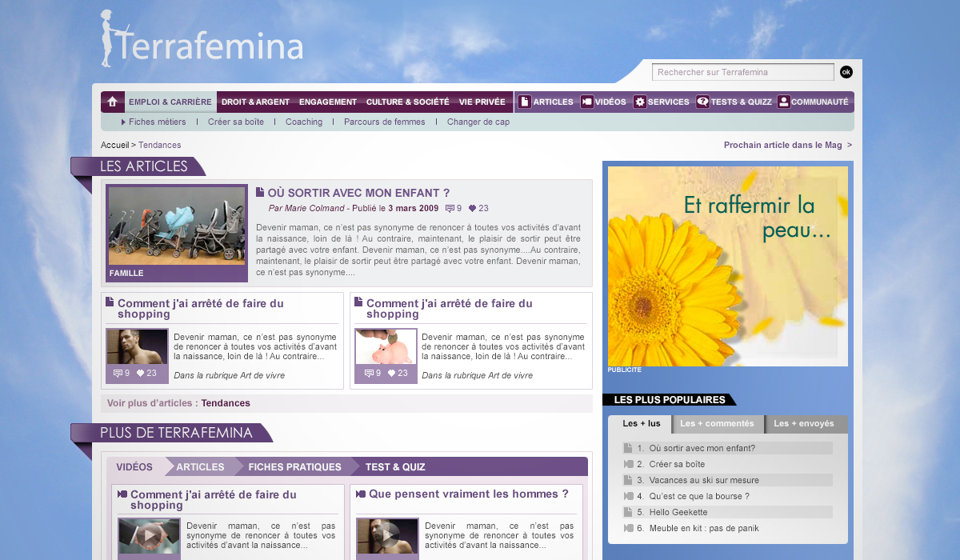Click the Articles document icon
The height and width of the screenshot is (560, 960).
tap(525, 102)
